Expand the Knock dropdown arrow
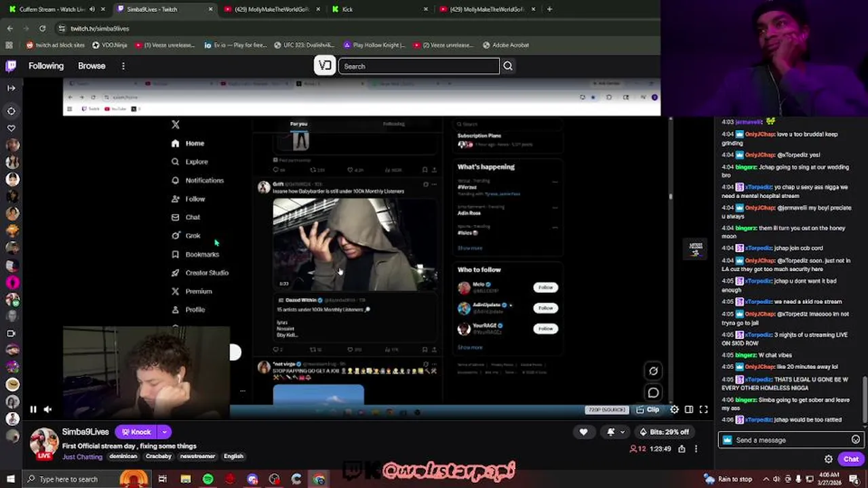This screenshot has height=488, width=868. click(164, 432)
